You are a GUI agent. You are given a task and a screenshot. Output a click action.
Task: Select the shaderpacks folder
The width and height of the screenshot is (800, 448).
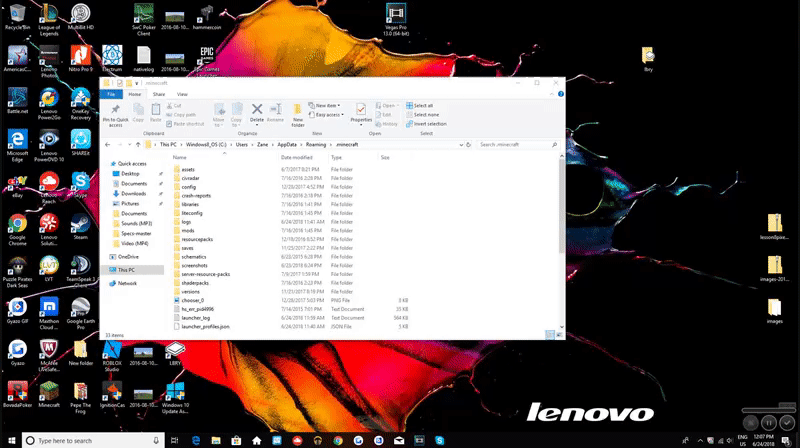(195, 283)
